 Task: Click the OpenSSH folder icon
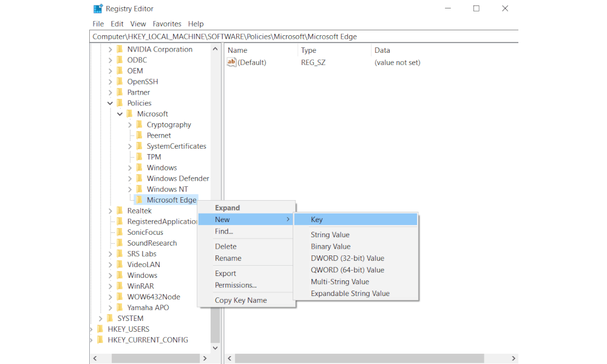coord(120,82)
